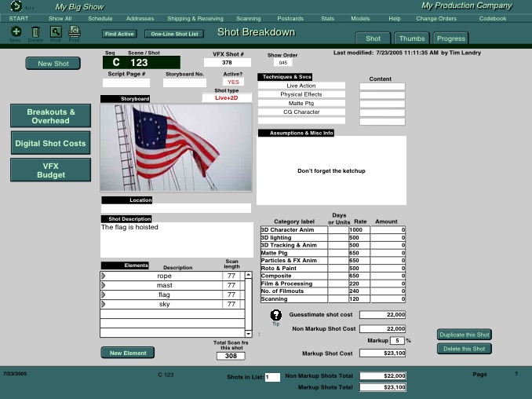Click the Markup percentage input field
The height and width of the screenshot is (399, 532).
click(x=397, y=340)
